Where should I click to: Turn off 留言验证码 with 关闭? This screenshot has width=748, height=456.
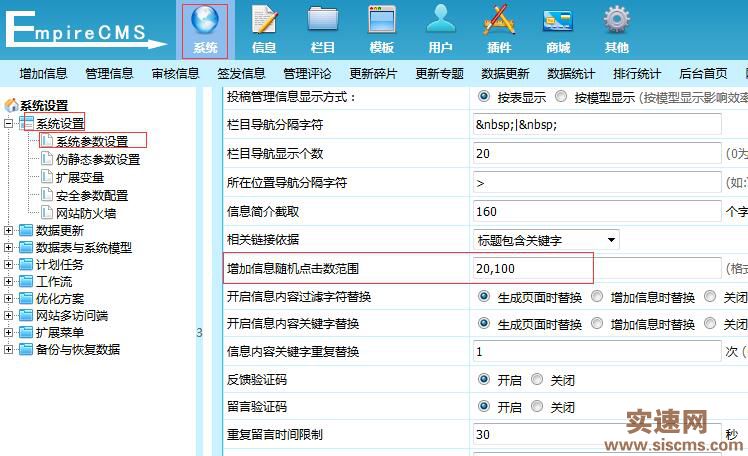point(537,406)
